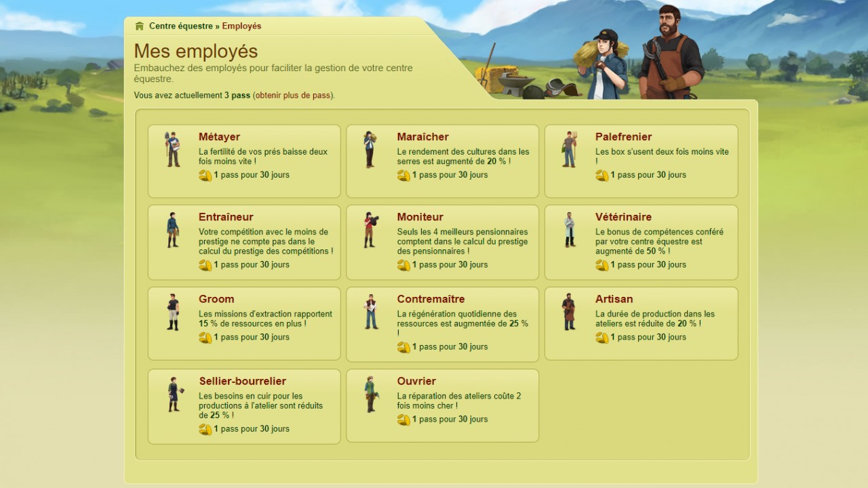Click the Contremaître description about resource regeneration
This screenshot has width=868, height=488.
click(x=462, y=323)
